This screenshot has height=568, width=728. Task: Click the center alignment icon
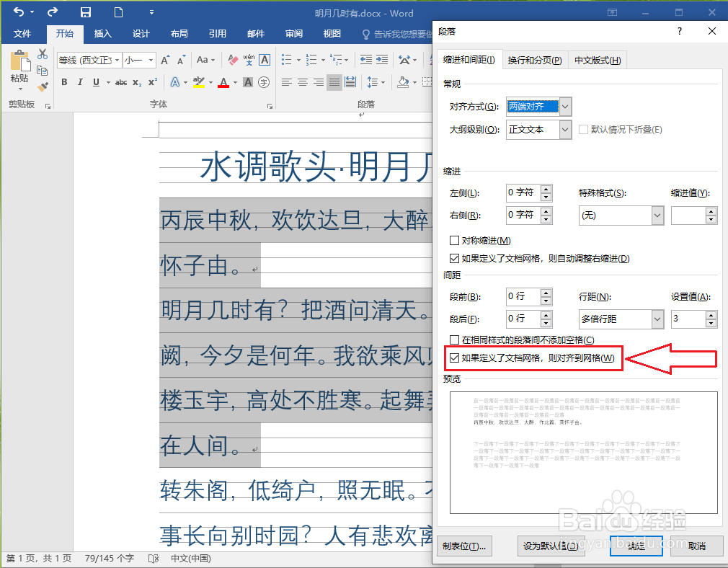[x=303, y=82]
